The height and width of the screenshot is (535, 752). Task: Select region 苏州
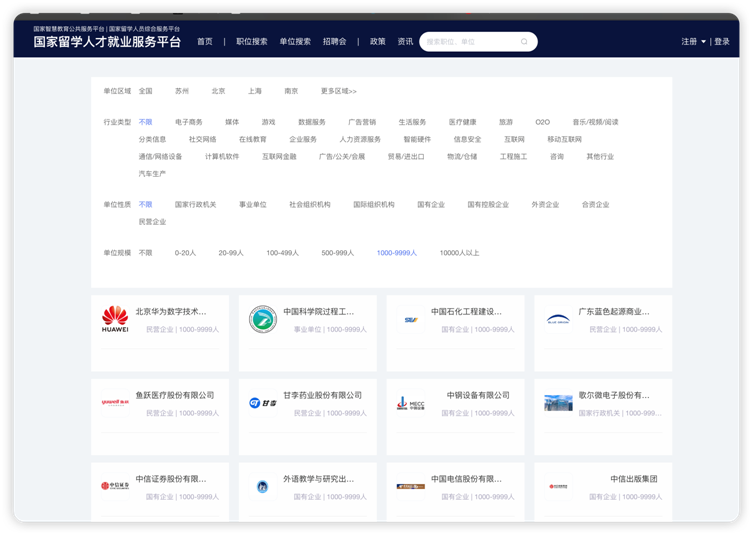[182, 91]
